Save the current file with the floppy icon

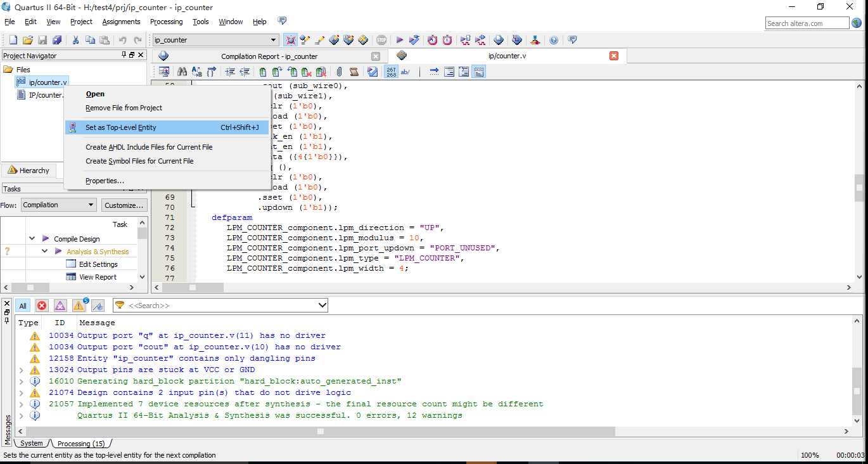(x=42, y=40)
